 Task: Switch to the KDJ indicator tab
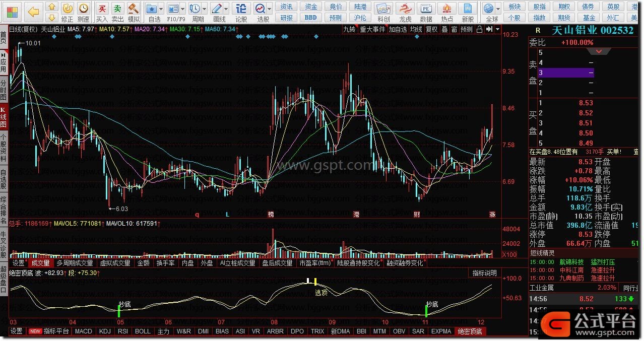pos(105,331)
